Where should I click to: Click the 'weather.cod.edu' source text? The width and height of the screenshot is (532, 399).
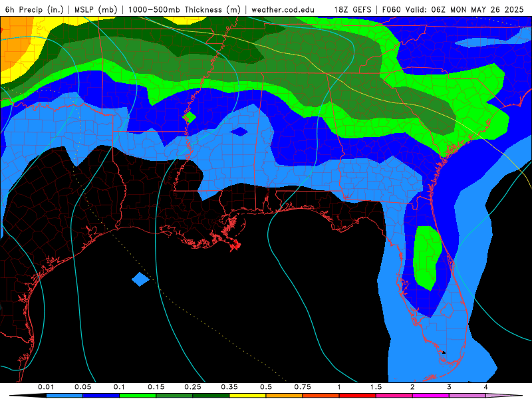pos(283,9)
